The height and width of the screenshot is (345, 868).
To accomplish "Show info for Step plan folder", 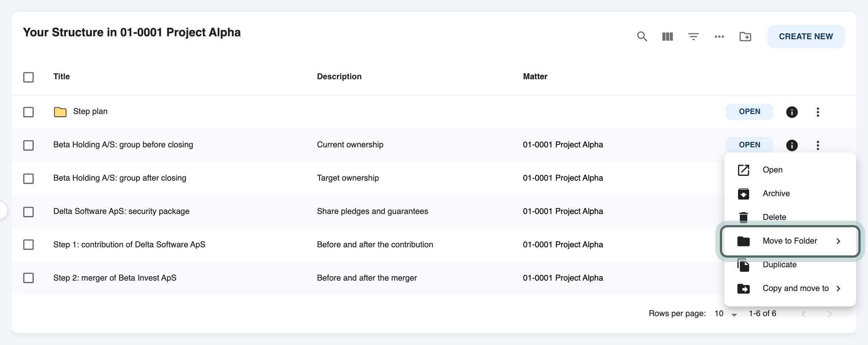I will 792,112.
